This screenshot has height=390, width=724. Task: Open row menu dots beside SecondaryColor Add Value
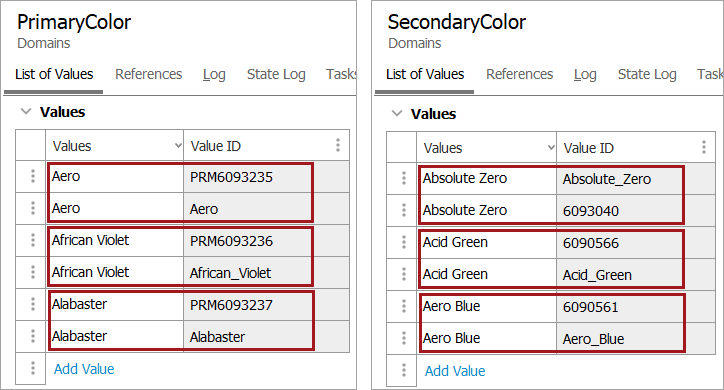(404, 370)
